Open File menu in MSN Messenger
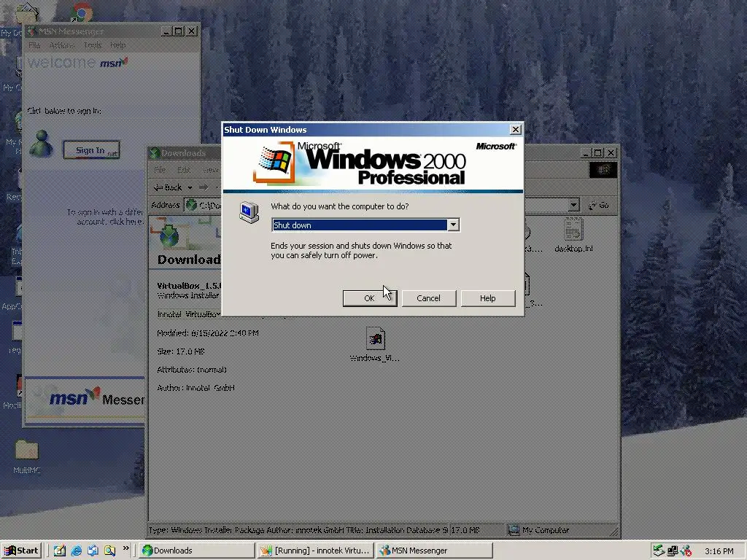The height and width of the screenshot is (560, 747). coord(34,45)
